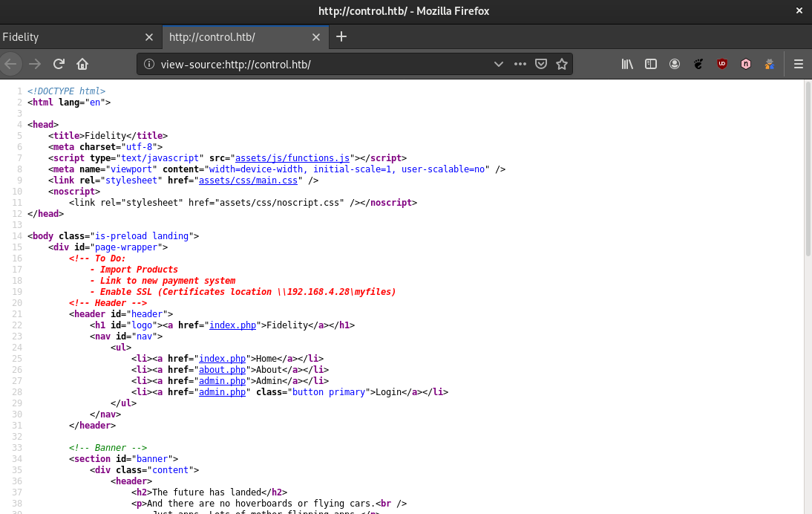The height and width of the screenshot is (514, 812).
Task: Open the Library bookshelf icon
Action: 627,64
